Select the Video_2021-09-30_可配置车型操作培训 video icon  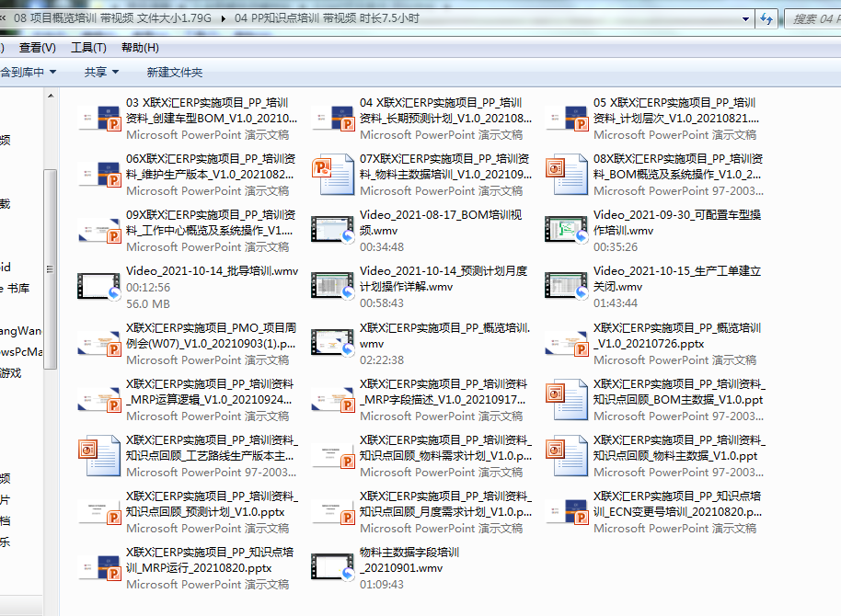coord(566,231)
